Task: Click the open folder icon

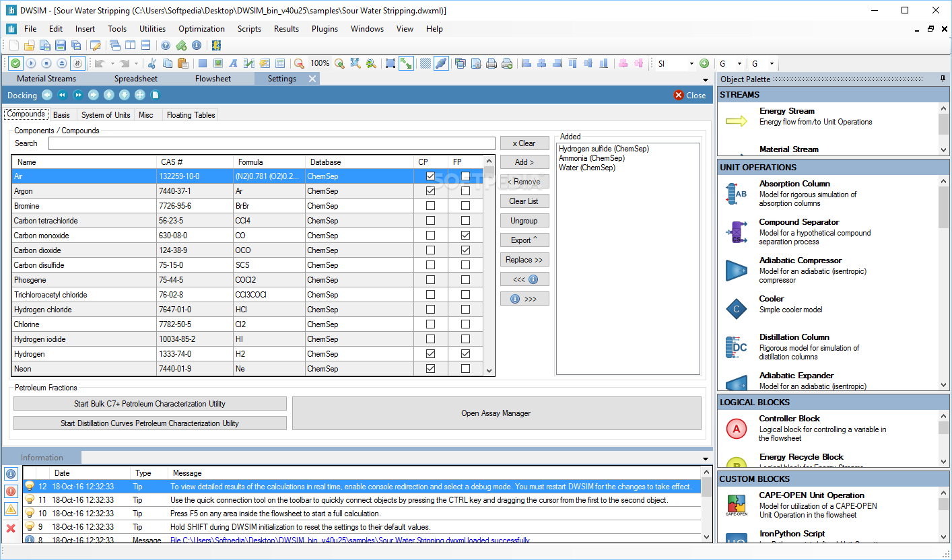Action: tap(29, 45)
